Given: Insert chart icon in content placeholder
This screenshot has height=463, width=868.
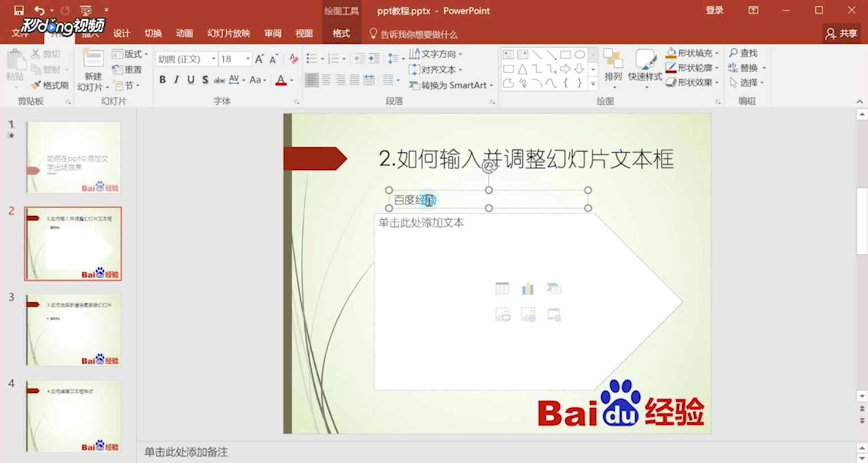Looking at the screenshot, I should coord(528,289).
